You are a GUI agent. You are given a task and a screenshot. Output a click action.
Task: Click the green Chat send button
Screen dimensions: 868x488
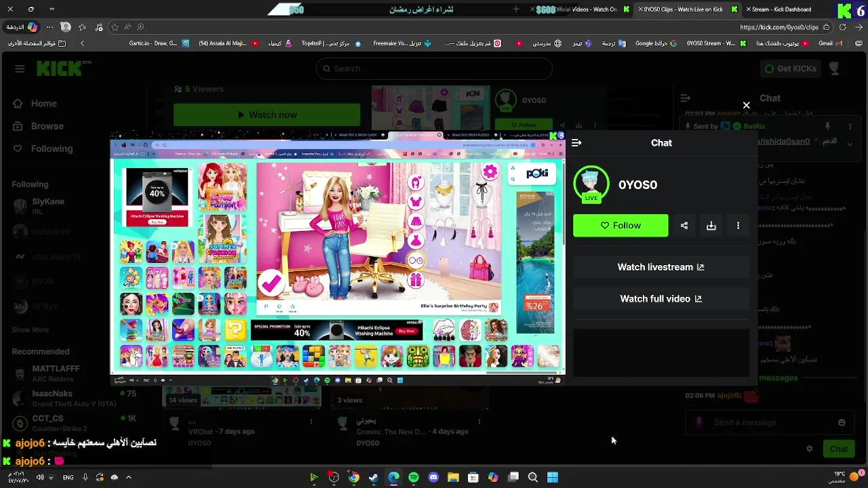tap(839, 449)
